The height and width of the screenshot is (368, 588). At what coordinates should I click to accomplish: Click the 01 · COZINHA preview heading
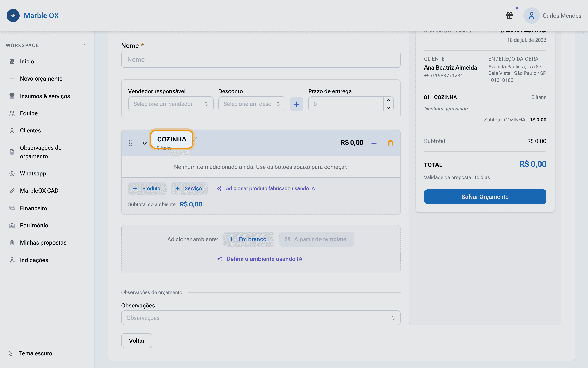(440, 97)
